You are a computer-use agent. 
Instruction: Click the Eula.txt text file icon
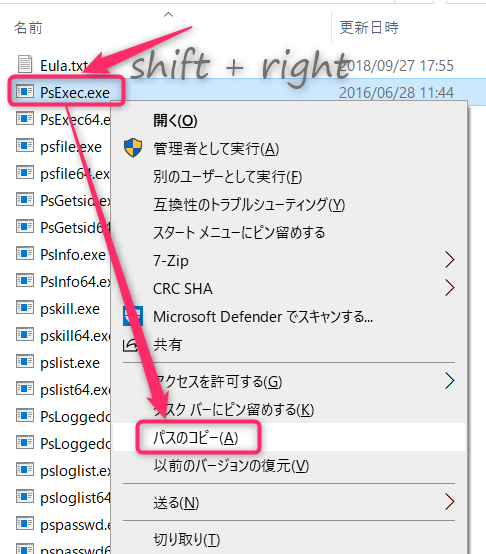(x=25, y=65)
